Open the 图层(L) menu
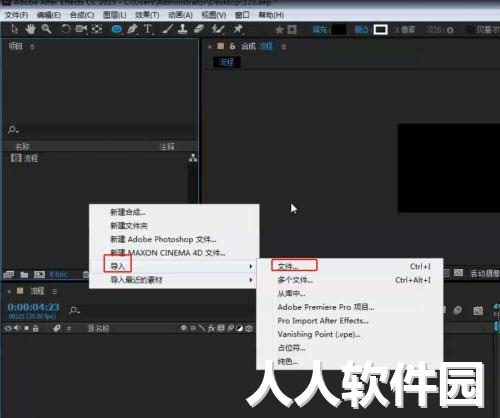Viewport: 500px width, 418px height. (x=115, y=15)
